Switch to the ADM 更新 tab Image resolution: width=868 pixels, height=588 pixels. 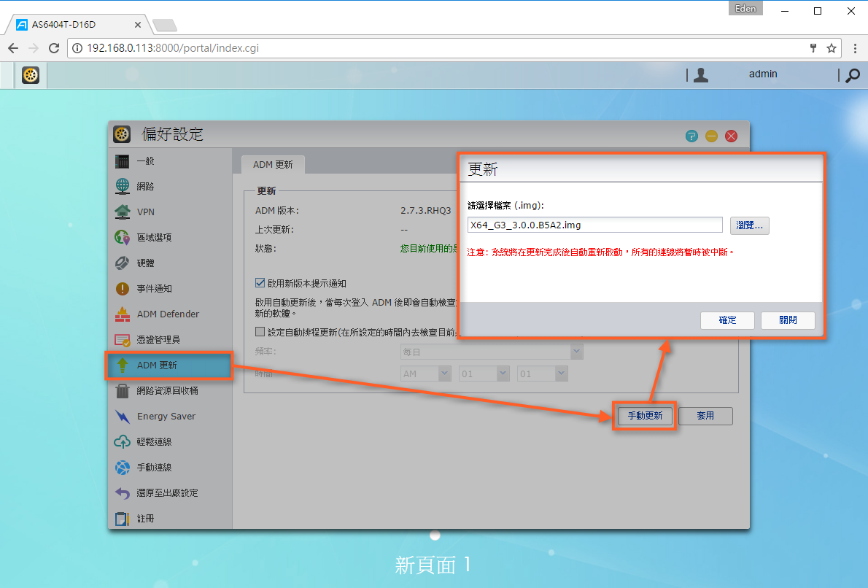click(x=273, y=164)
